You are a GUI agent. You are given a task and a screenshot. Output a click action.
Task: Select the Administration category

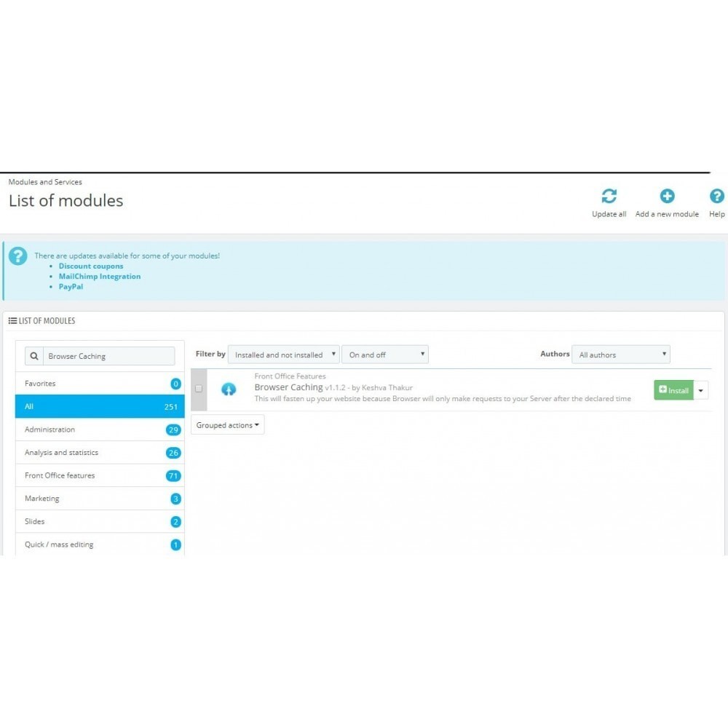[x=100, y=430]
